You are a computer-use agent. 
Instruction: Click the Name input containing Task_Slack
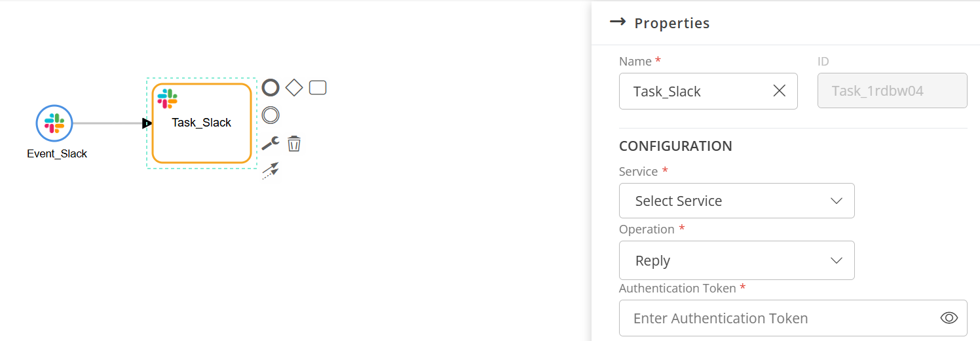pyautogui.click(x=694, y=91)
